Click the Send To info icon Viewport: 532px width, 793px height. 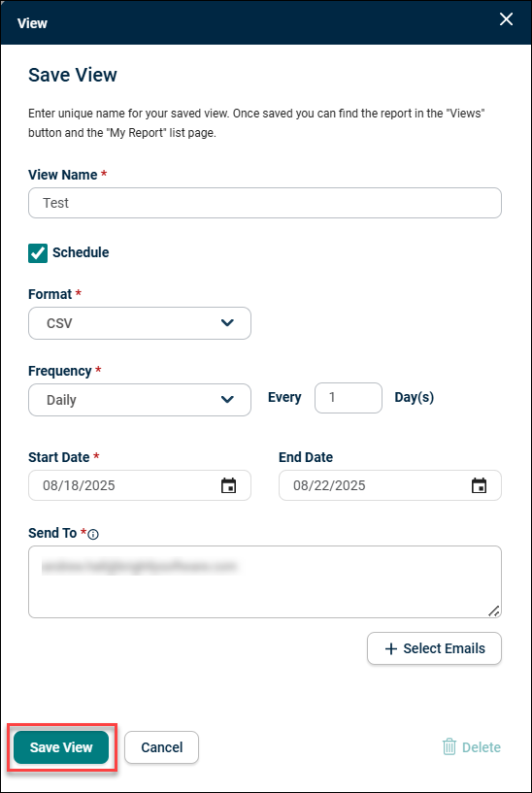(93, 534)
